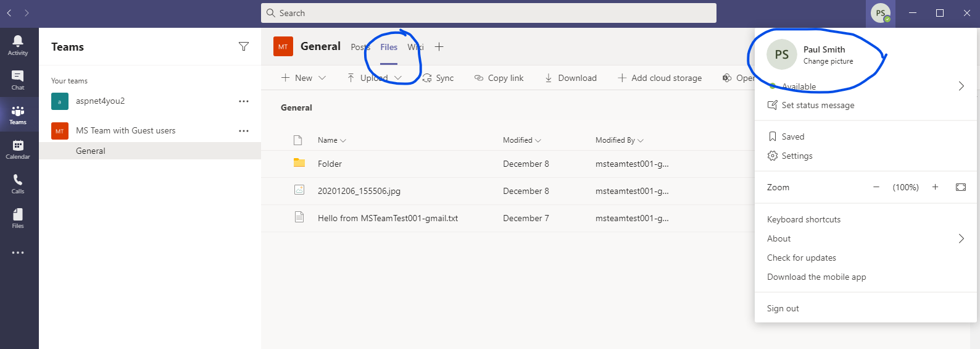Open the Upload dropdown in toolbar
This screenshot has height=349, width=980.
(375, 78)
